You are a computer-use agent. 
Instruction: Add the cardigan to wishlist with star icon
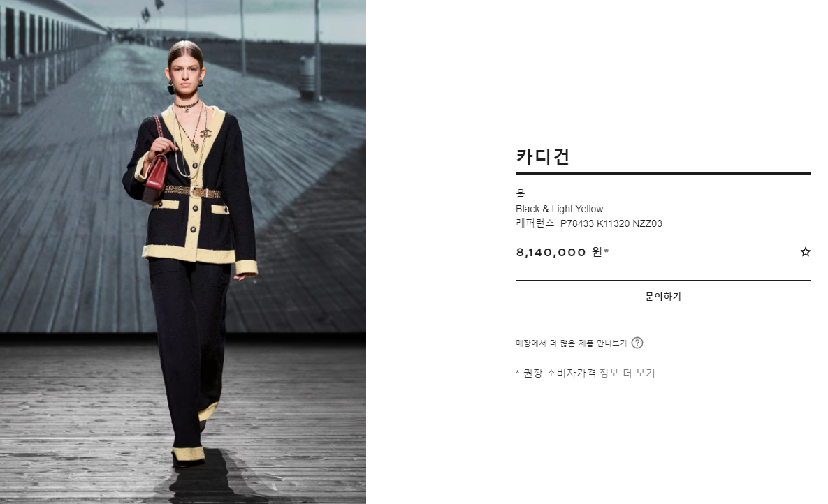[806, 252]
